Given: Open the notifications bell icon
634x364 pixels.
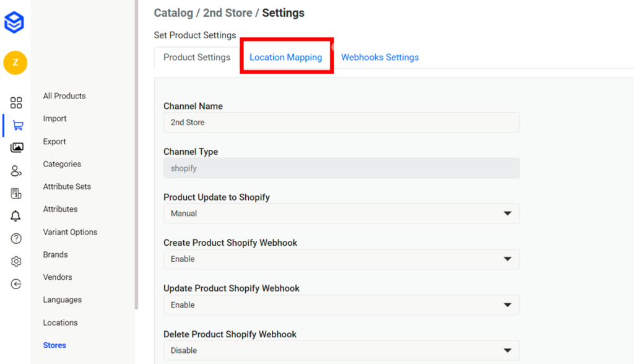Looking at the screenshot, I should [16, 216].
